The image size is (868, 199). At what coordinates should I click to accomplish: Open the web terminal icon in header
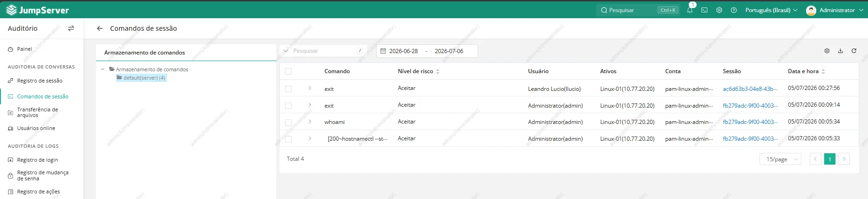coord(704,10)
